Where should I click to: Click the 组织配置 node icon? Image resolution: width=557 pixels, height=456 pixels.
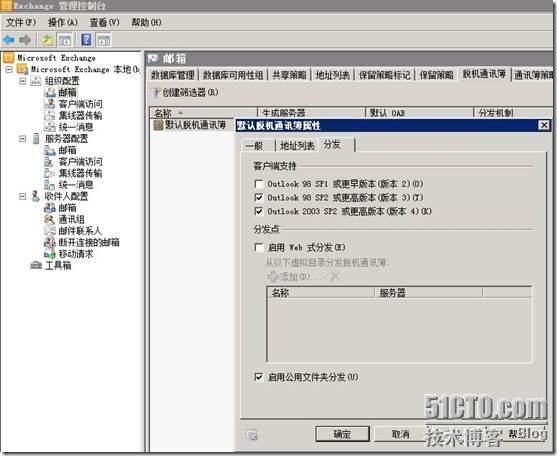(36, 81)
